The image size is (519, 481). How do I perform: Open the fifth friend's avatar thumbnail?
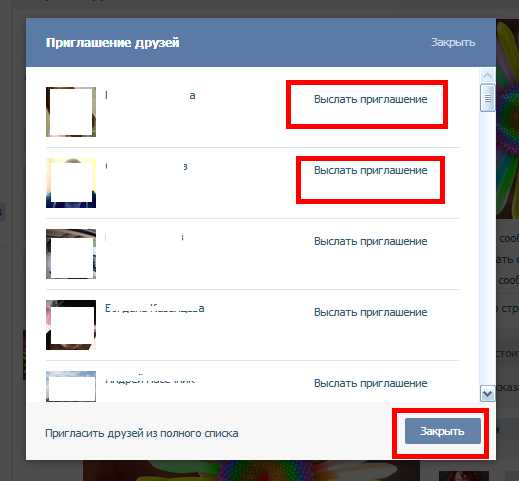point(71,386)
